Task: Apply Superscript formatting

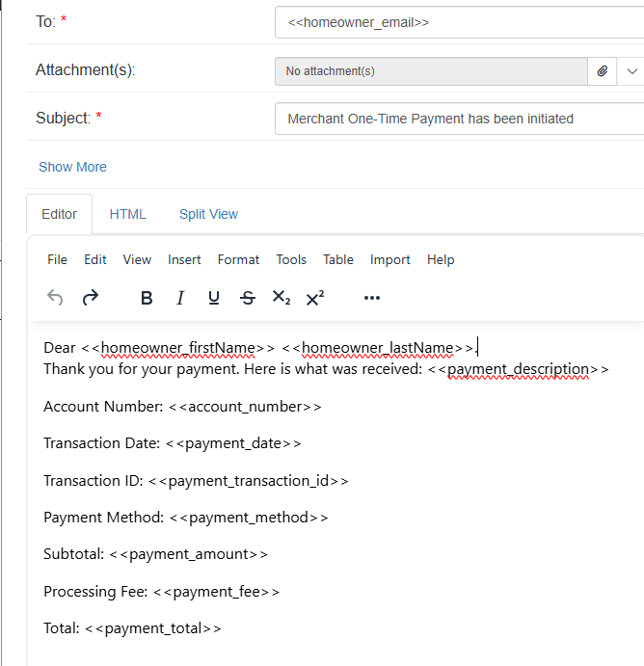Action: pos(314,298)
